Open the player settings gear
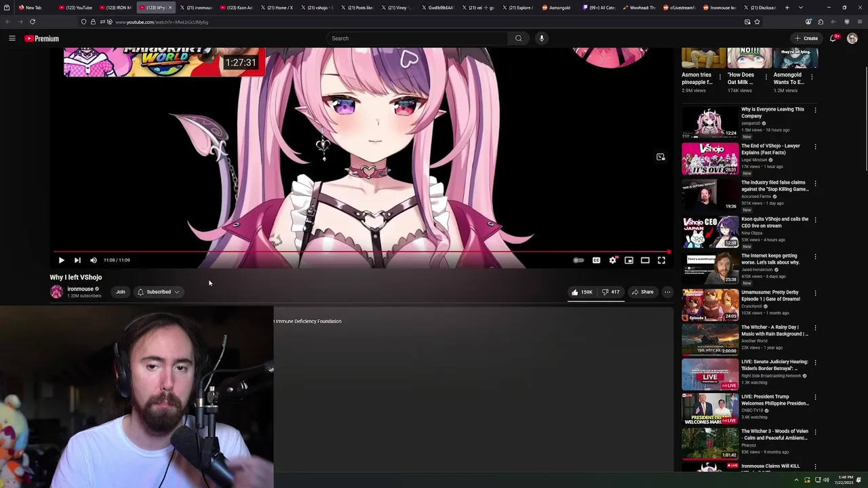The height and width of the screenshot is (488, 868). pos(612,260)
